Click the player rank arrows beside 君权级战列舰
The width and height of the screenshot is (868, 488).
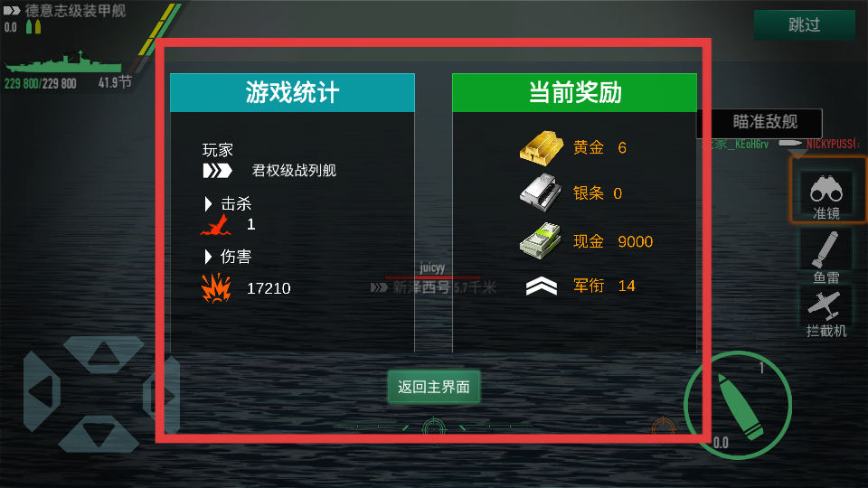pyautogui.click(x=217, y=171)
